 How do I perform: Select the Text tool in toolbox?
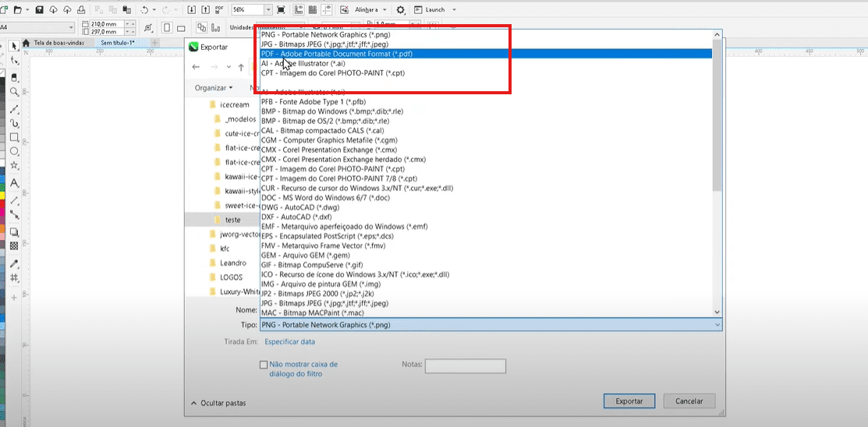14,183
